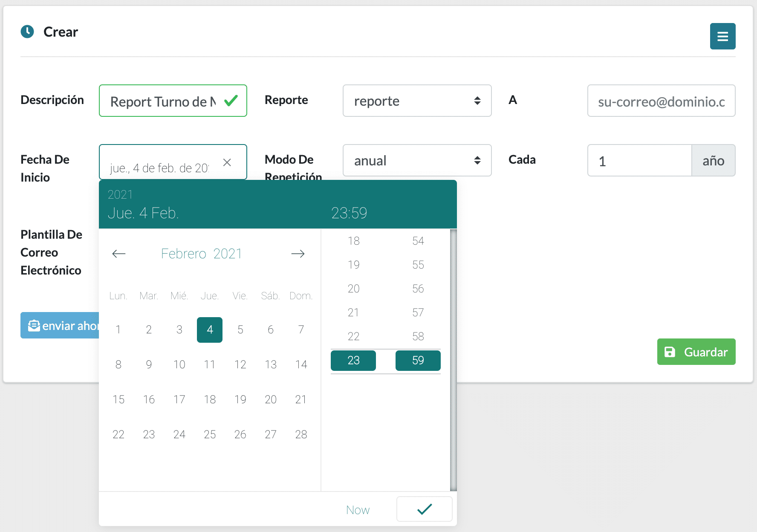The image size is (757, 532).
Task: Select February 15 in the calendar
Action: 118,399
